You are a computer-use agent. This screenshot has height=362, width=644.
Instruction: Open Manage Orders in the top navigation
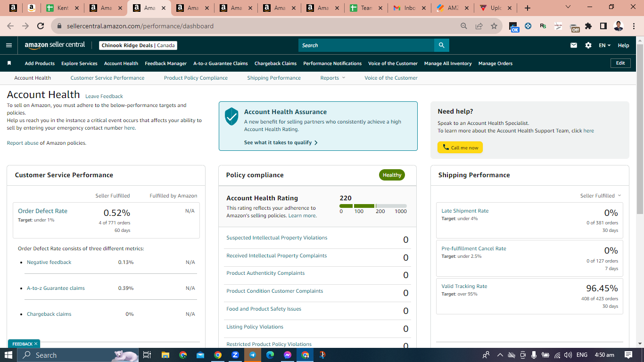(495, 63)
